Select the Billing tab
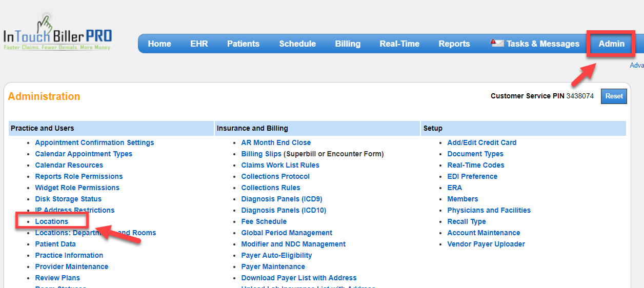This screenshot has height=288, width=644. 348,44
